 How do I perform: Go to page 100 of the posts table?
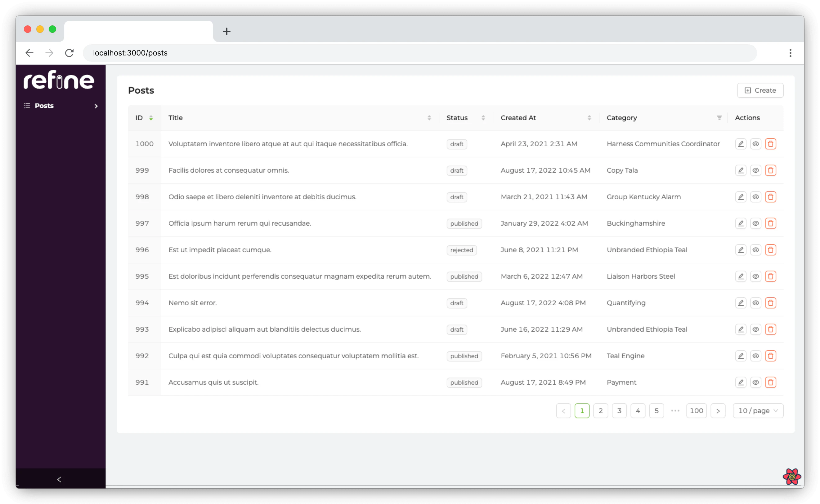click(x=696, y=411)
